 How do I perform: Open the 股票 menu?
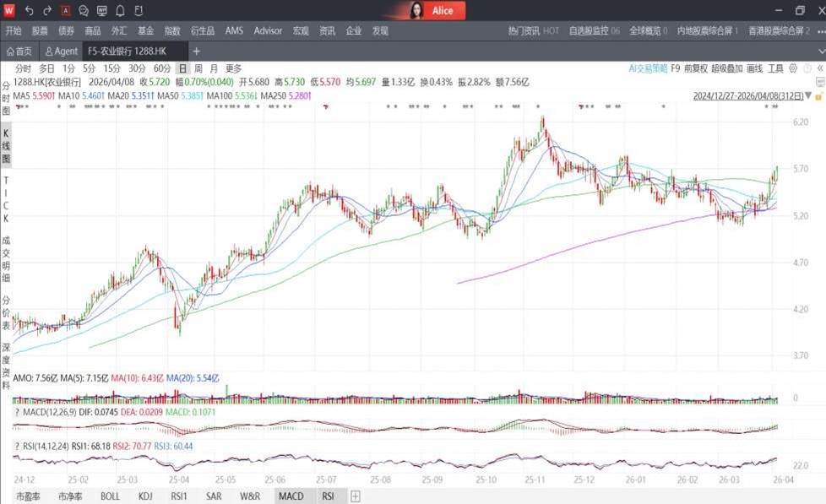(x=40, y=31)
